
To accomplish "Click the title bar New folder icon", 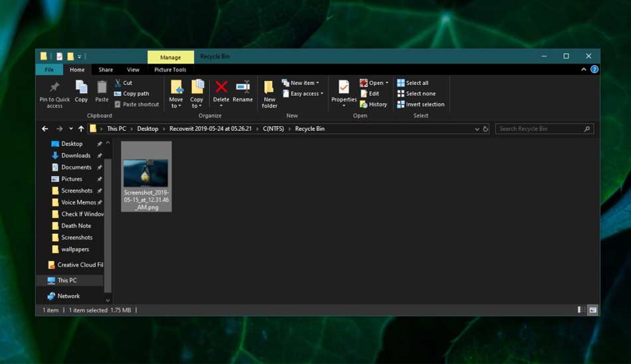I will pyautogui.click(x=70, y=56).
